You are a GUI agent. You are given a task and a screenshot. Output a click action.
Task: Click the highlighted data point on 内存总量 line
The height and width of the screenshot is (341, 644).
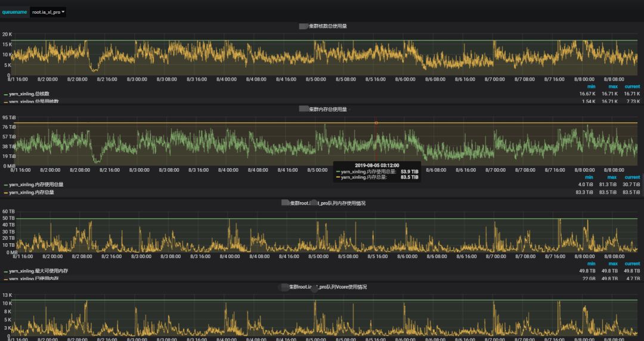point(376,123)
